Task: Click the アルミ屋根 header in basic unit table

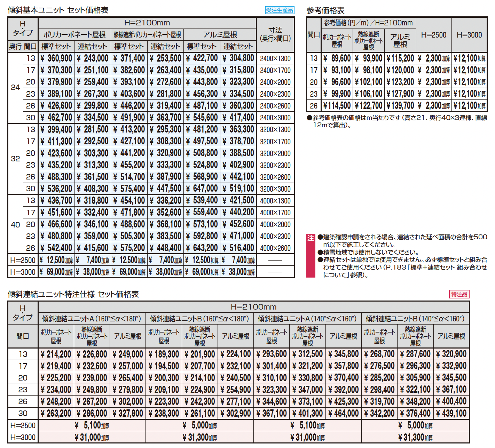Action: [x=220, y=35]
